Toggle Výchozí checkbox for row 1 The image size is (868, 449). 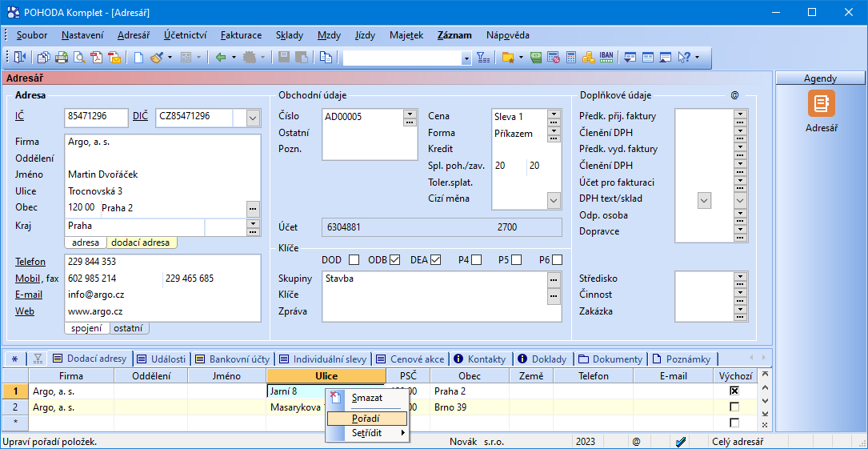(x=734, y=391)
